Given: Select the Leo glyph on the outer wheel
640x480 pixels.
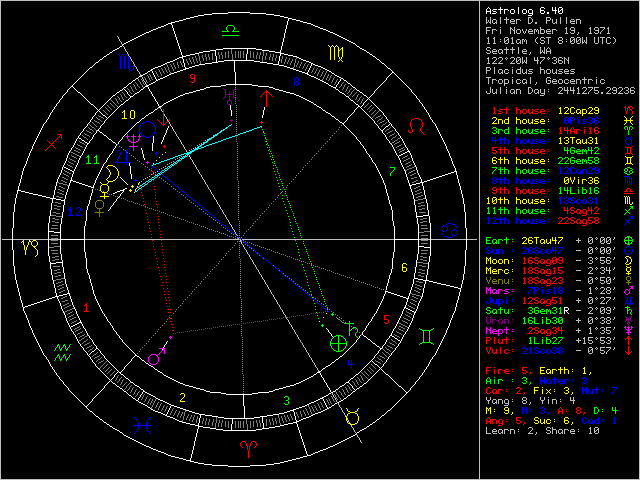Looking at the screenshot, I should pos(417,126).
